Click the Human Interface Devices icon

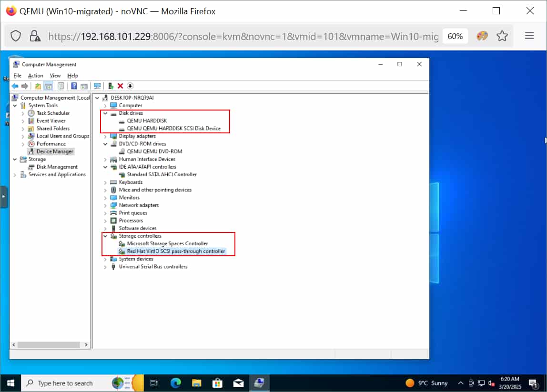click(113, 160)
